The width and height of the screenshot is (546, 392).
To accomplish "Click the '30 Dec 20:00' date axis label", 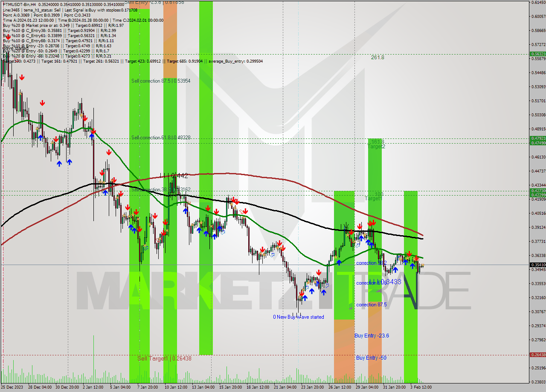I will tap(68, 387).
